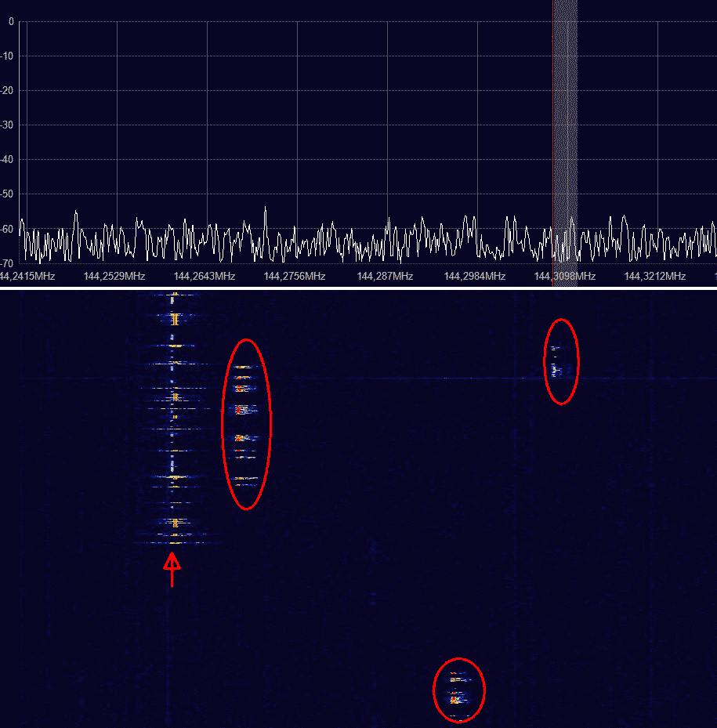717x728 pixels.
Task: Click the 144,287MHz frequency label
Action: [385, 277]
